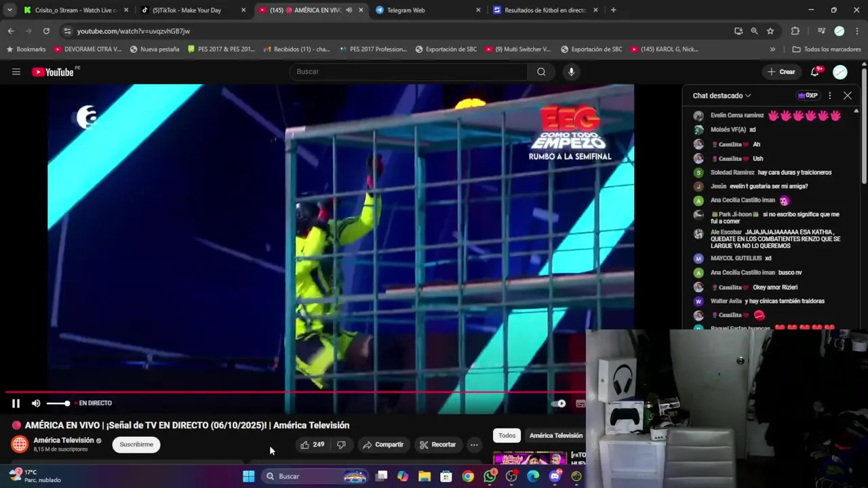The height and width of the screenshot is (488, 868).
Task: Reload the page
Action: (x=46, y=31)
